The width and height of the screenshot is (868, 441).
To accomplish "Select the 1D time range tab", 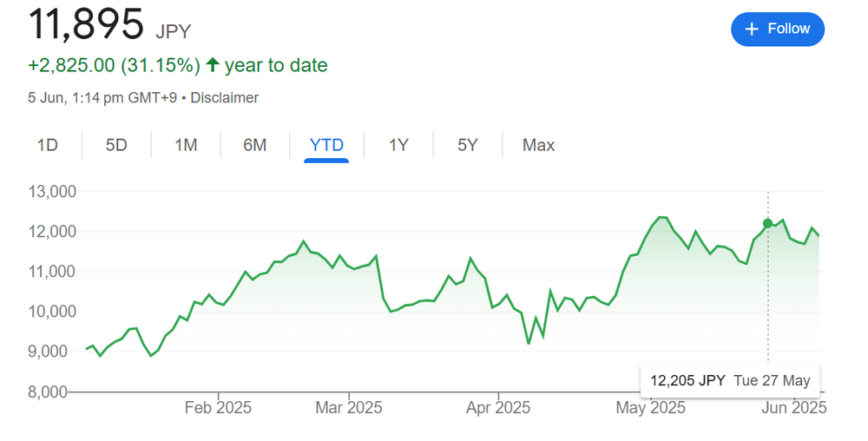I will pyautogui.click(x=47, y=145).
